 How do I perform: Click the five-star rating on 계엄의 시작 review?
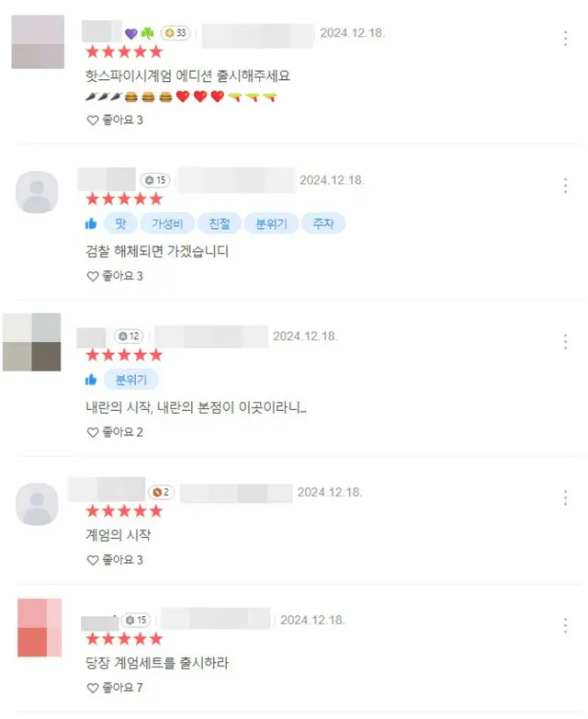pyautogui.click(x=124, y=511)
